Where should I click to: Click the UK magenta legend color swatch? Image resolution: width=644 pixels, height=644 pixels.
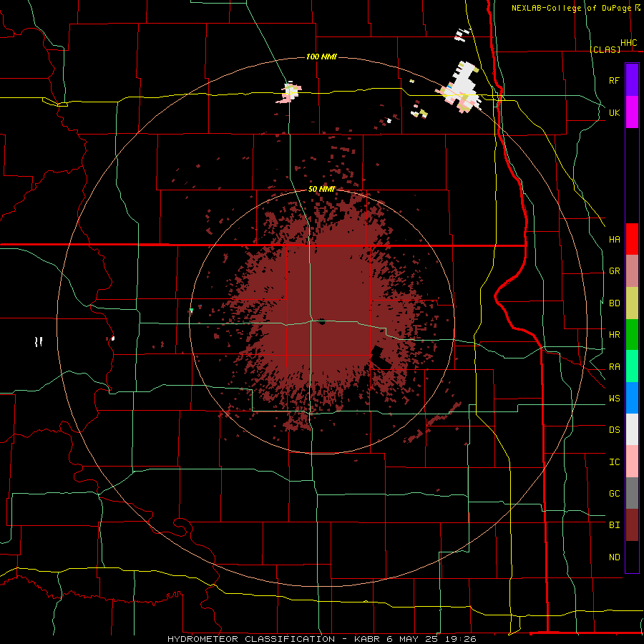pyautogui.click(x=632, y=112)
